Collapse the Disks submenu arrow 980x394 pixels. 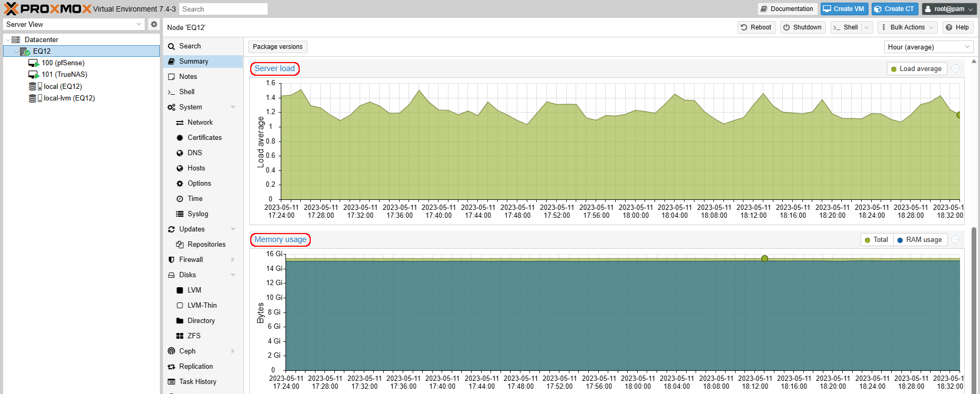point(233,275)
